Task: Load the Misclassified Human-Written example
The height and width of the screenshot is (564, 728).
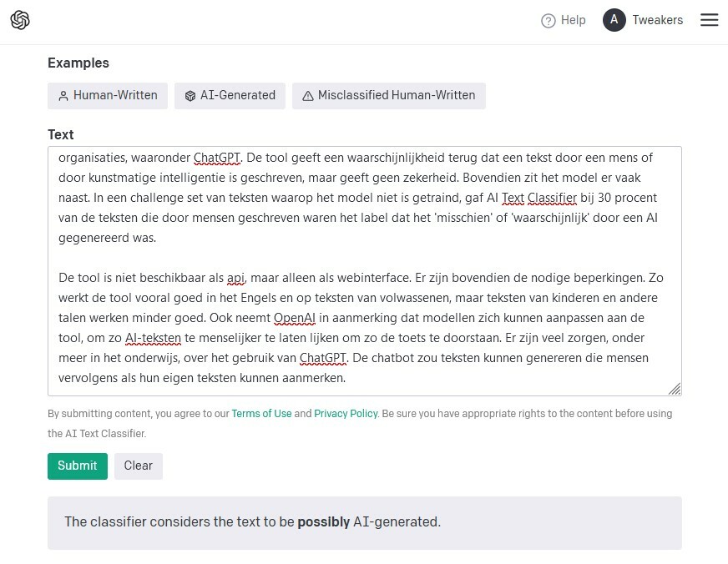Action: (x=389, y=96)
